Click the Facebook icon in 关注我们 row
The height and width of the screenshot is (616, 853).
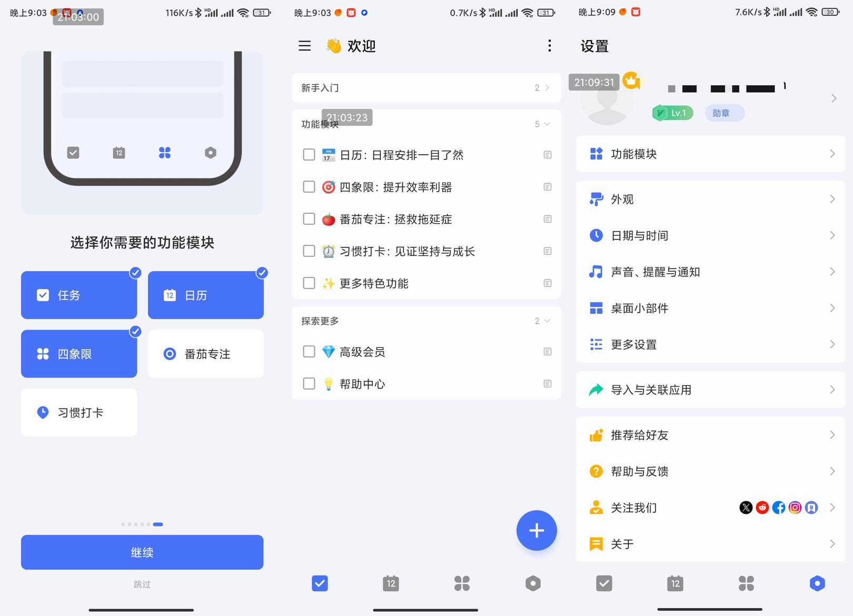pyautogui.click(x=779, y=508)
